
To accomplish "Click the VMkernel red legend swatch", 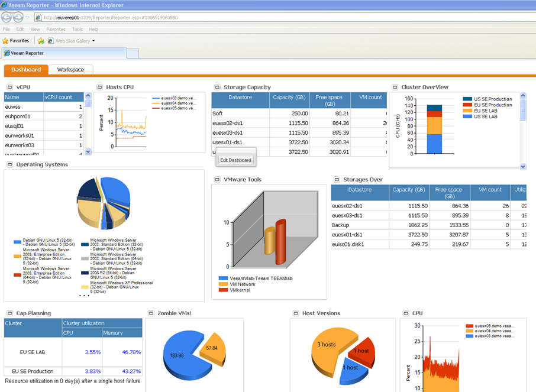I will tap(223, 290).
